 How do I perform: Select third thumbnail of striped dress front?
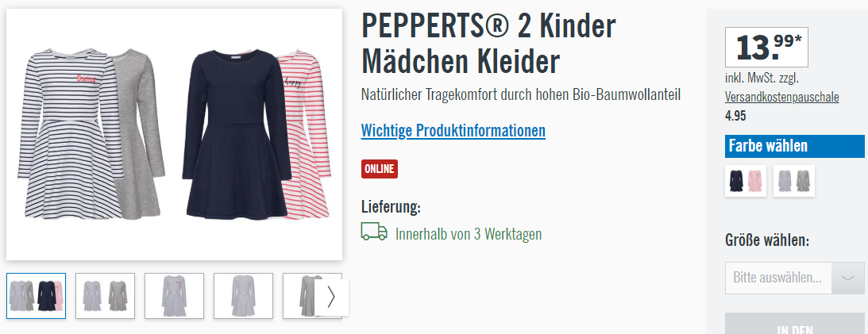pos(175,296)
